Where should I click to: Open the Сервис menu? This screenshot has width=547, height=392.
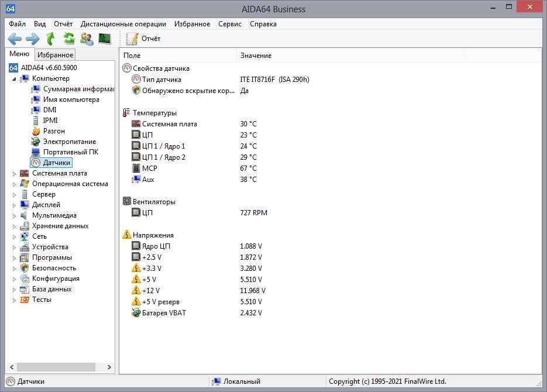click(230, 24)
